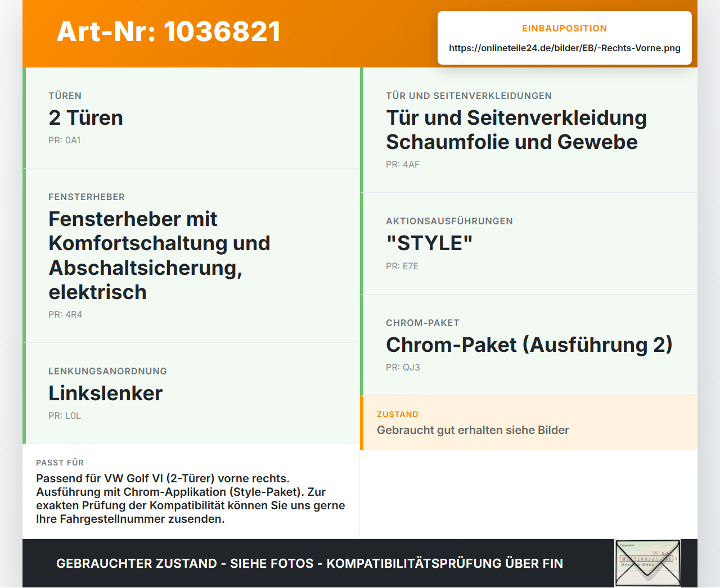Select the VW Golf VI compatibility paragraph
The height and width of the screenshot is (588, 720).
point(191,499)
